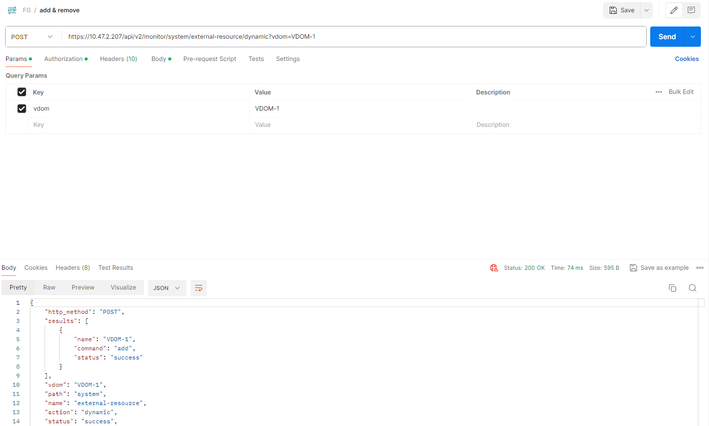Click the copy response icon
Image resolution: width=709 pixels, height=426 pixels.
(x=672, y=288)
